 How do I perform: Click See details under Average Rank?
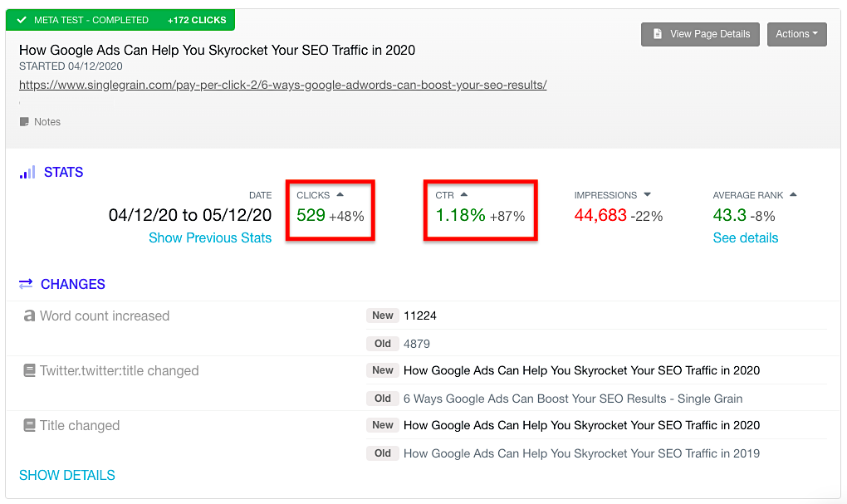point(746,237)
